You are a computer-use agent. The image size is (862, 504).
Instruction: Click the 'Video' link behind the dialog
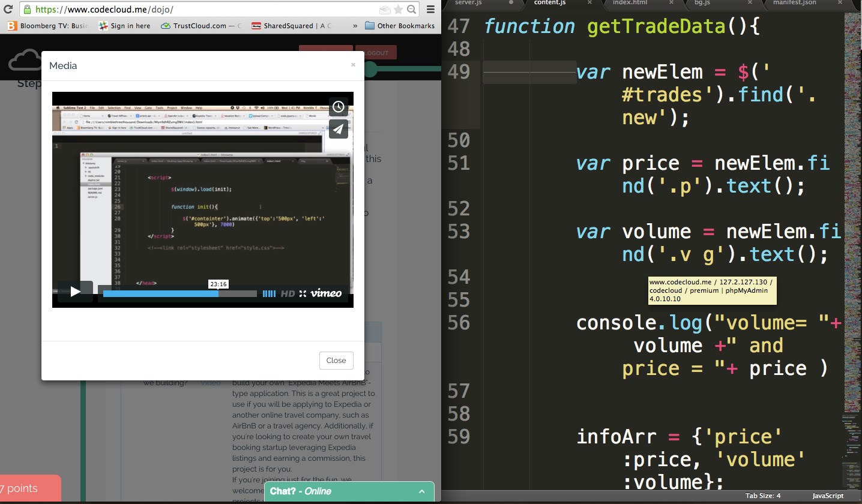tap(211, 382)
